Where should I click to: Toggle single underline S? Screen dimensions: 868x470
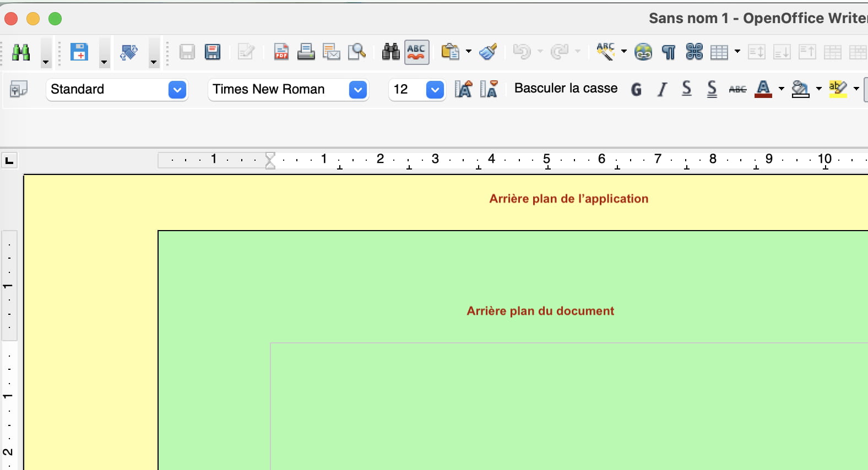pos(687,89)
